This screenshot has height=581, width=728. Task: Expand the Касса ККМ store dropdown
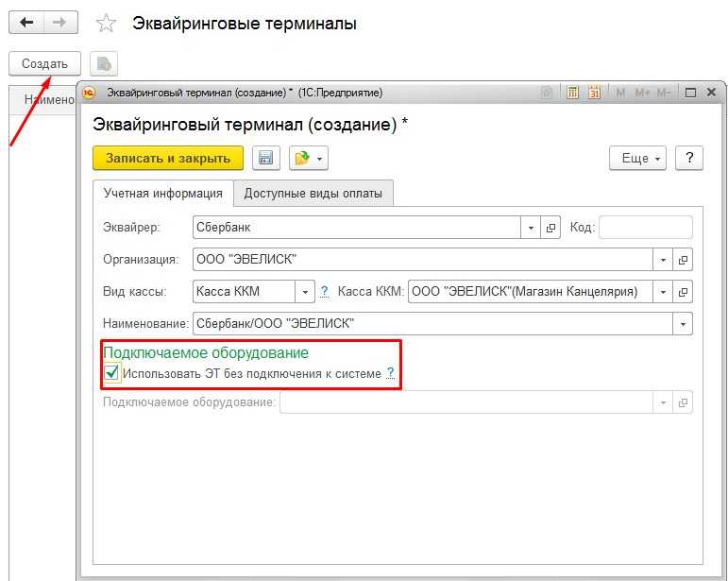click(x=663, y=292)
